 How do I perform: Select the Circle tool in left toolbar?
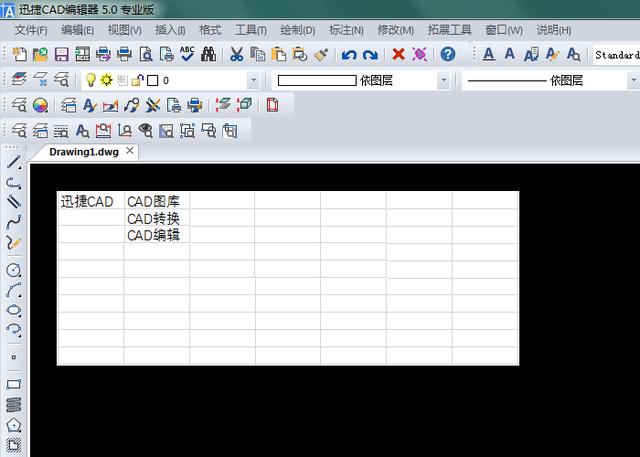14,270
